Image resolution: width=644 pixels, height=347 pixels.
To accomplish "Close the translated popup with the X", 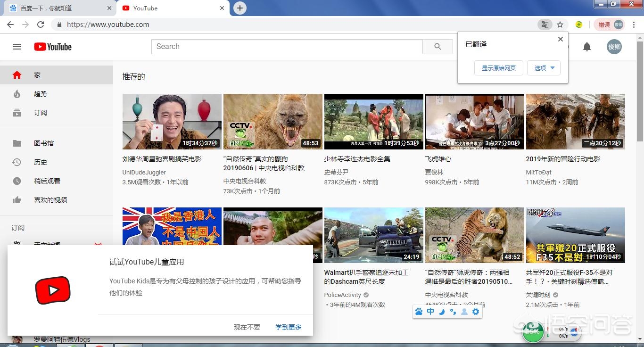I will coord(560,39).
